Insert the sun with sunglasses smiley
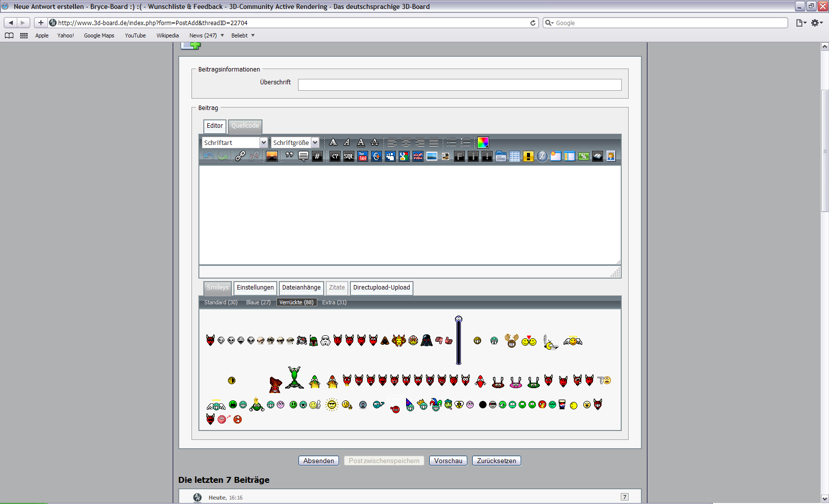Screen dimensions: 829x504 click(x=332, y=405)
